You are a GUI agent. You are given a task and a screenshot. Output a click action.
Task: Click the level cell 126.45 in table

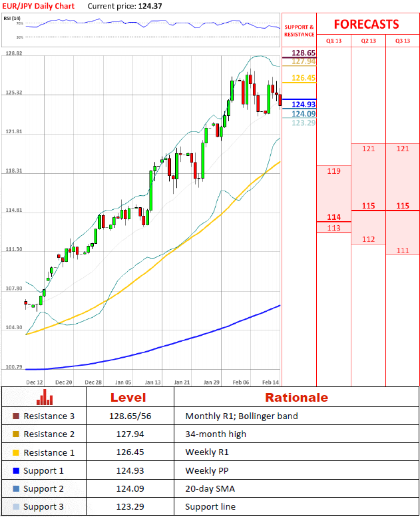point(130,452)
